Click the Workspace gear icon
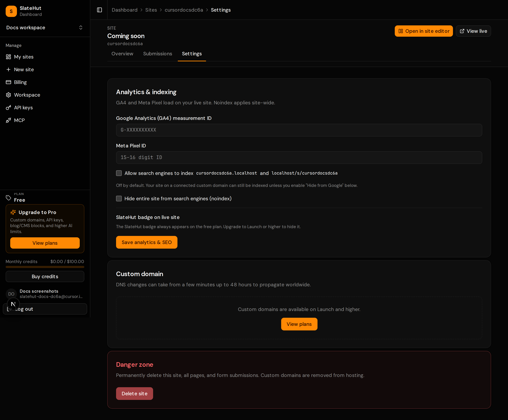Image resolution: width=508 pixels, height=420 pixels. point(8,95)
